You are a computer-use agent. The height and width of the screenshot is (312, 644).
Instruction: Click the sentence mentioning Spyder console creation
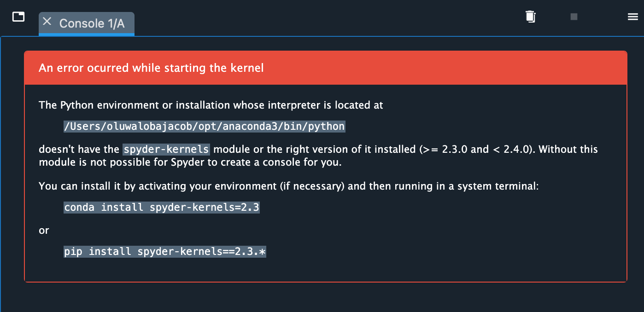pos(184,162)
